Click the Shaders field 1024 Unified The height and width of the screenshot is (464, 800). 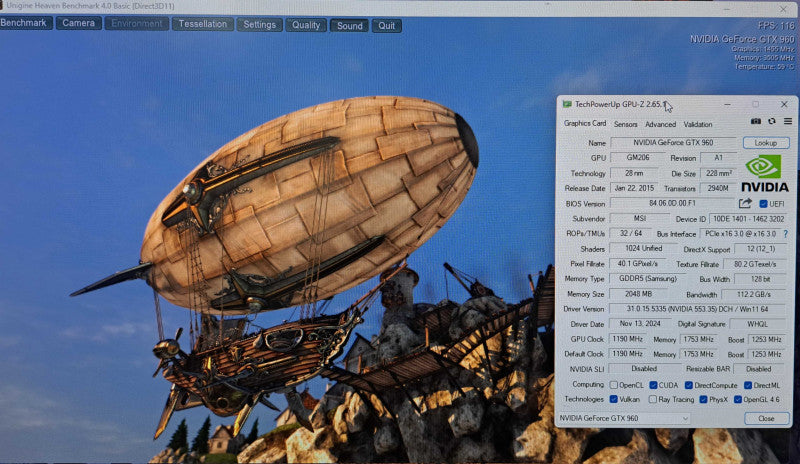click(x=643, y=249)
